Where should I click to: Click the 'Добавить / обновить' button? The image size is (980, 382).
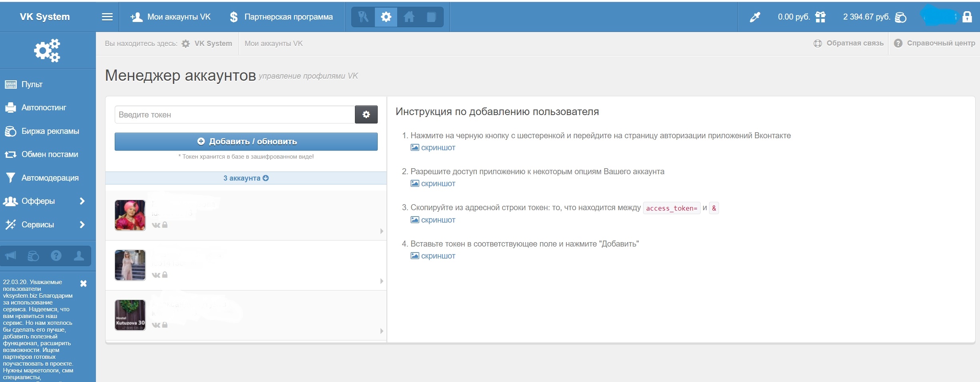click(x=246, y=141)
